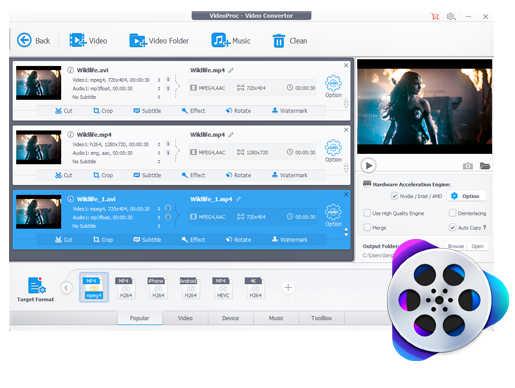Switch to the Video tab
Screen dimensions: 515x388
pos(185,318)
